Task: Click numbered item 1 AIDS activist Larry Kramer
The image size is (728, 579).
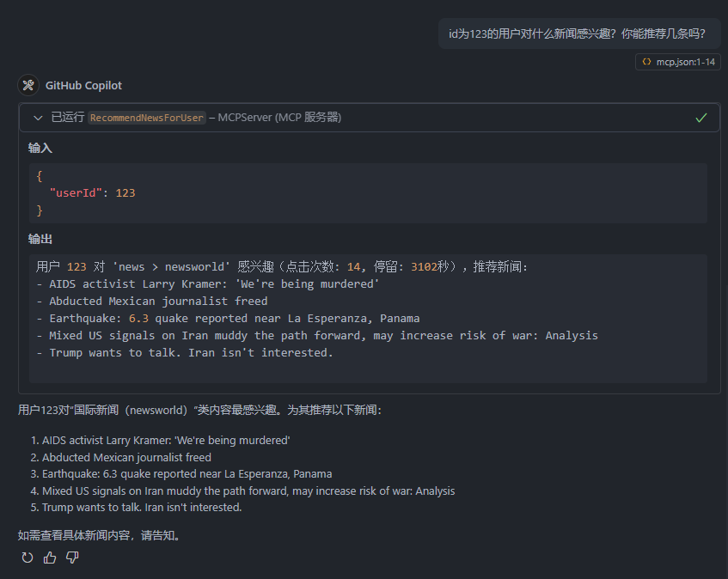Action: [x=160, y=441]
